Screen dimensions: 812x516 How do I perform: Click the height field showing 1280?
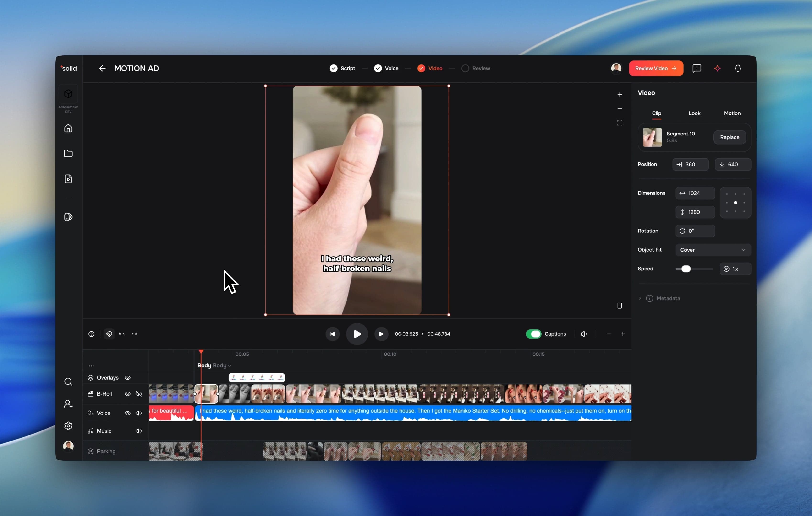(695, 212)
